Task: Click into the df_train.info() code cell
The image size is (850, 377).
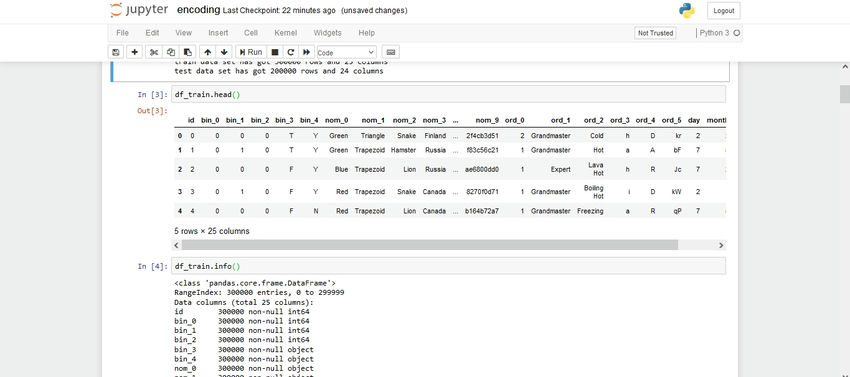Action: click(448, 266)
